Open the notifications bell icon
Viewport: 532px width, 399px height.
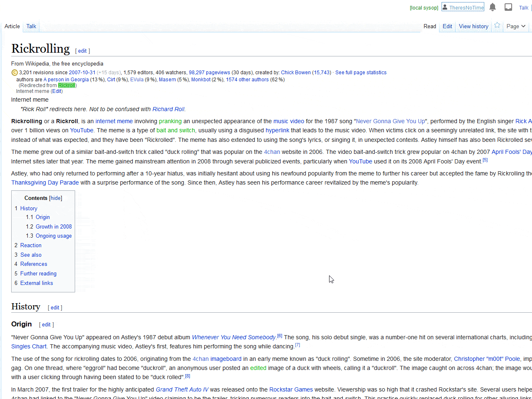pyautogui.click(x=493, y=7)
